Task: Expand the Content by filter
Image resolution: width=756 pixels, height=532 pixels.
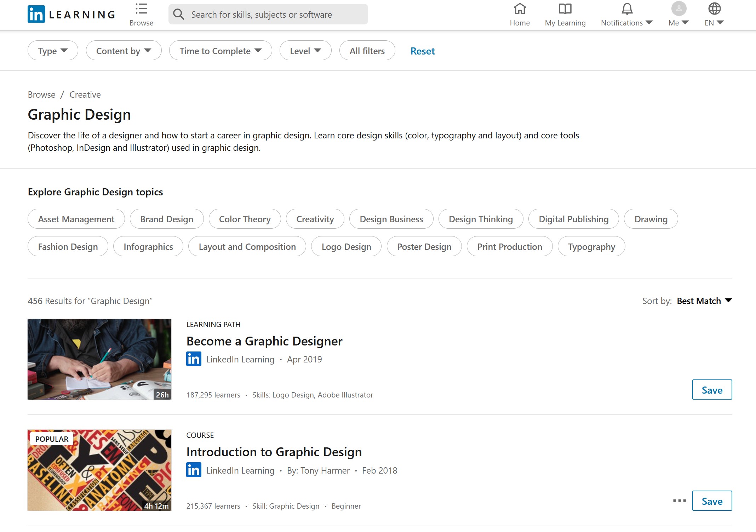Action: tap(124, 51)
